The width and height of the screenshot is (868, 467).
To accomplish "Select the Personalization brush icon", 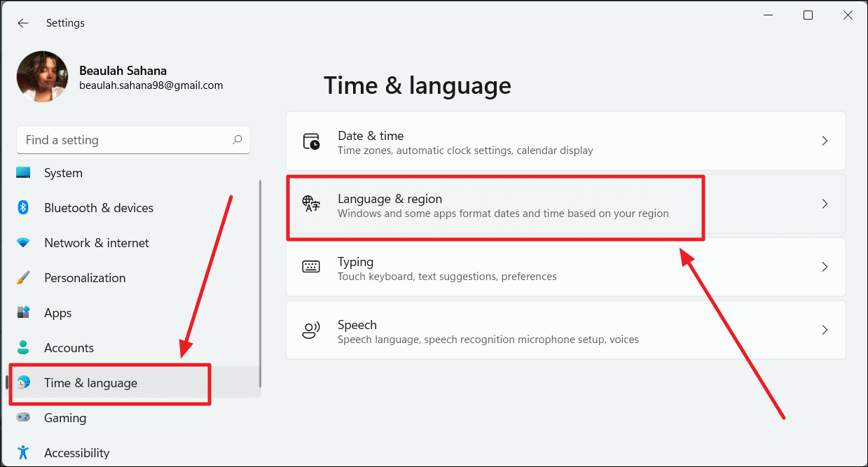I will coord(24,277).
